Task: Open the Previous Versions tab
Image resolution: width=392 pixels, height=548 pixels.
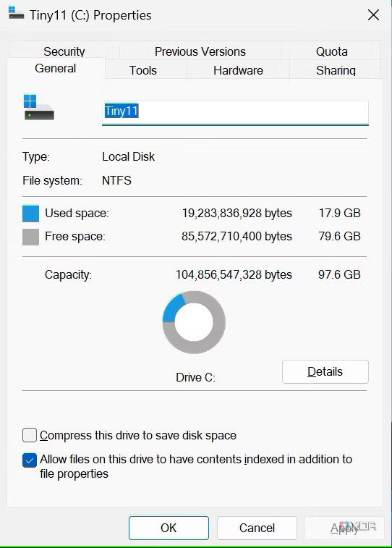Action: pos(200,51)
